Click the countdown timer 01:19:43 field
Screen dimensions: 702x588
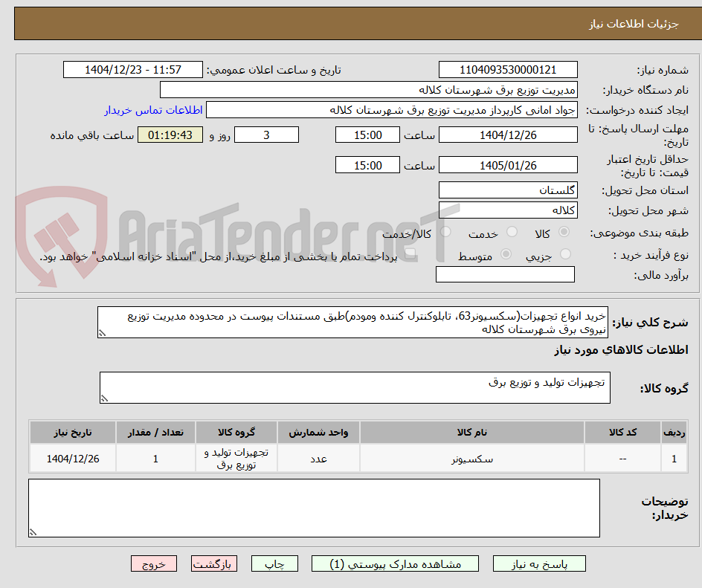170,135
